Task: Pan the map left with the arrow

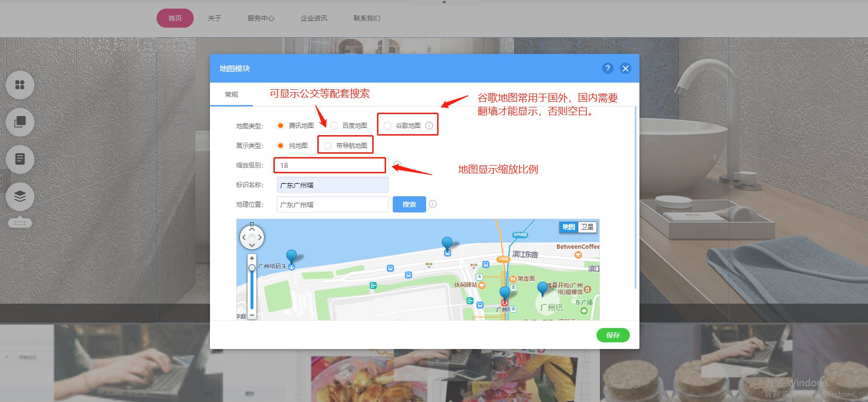Action: click(x=244, y=237)
